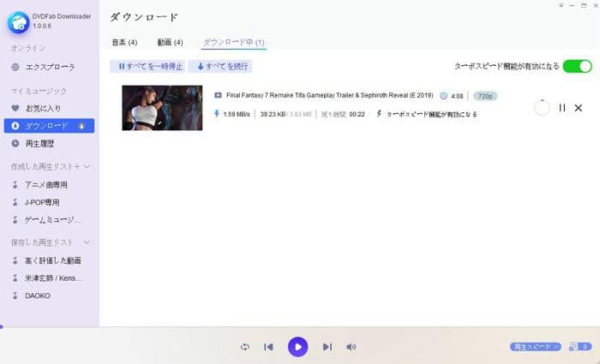Mute the player volume

(351, 347)
